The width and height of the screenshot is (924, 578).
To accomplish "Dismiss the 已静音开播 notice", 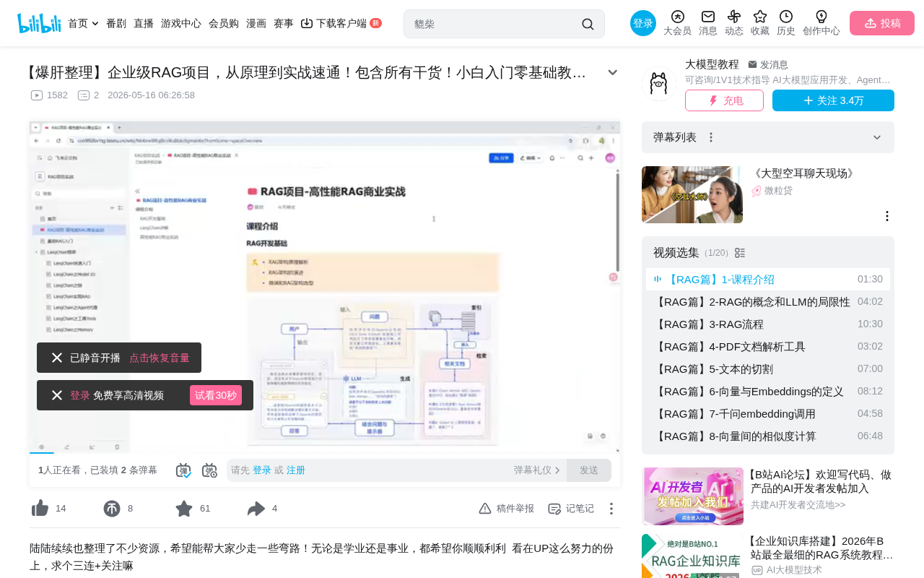I will (57, 358).
